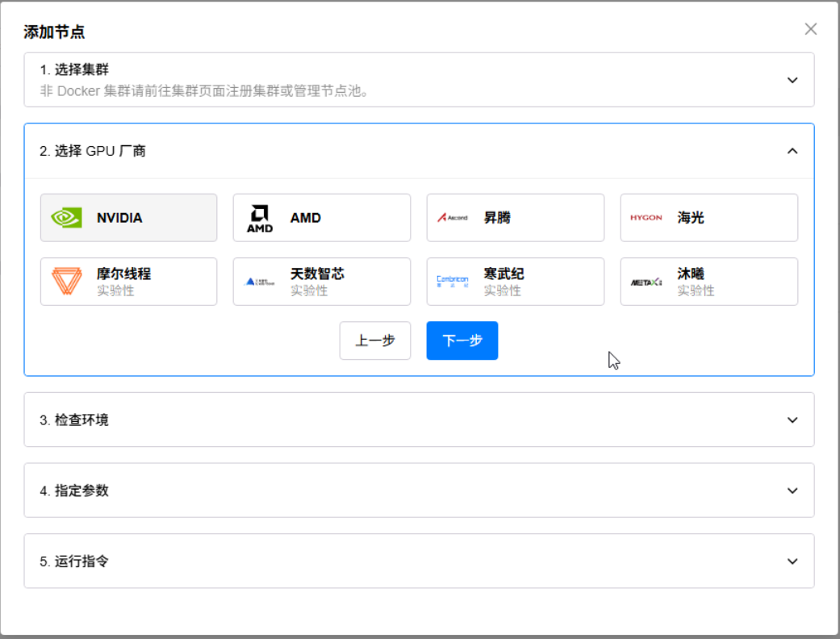This screenshot has width=840, height=639.
Task: Open the 1. 选择集群 section header
Action: (x=419, y=80)
